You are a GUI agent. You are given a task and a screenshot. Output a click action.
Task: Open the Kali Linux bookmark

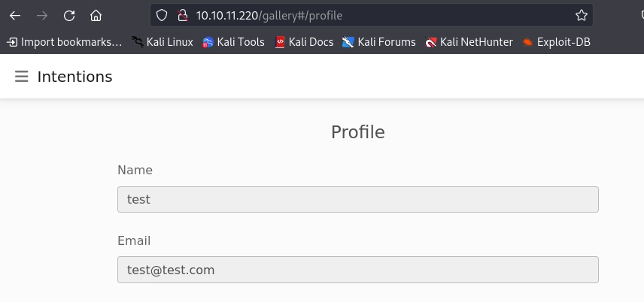(162, 42)
